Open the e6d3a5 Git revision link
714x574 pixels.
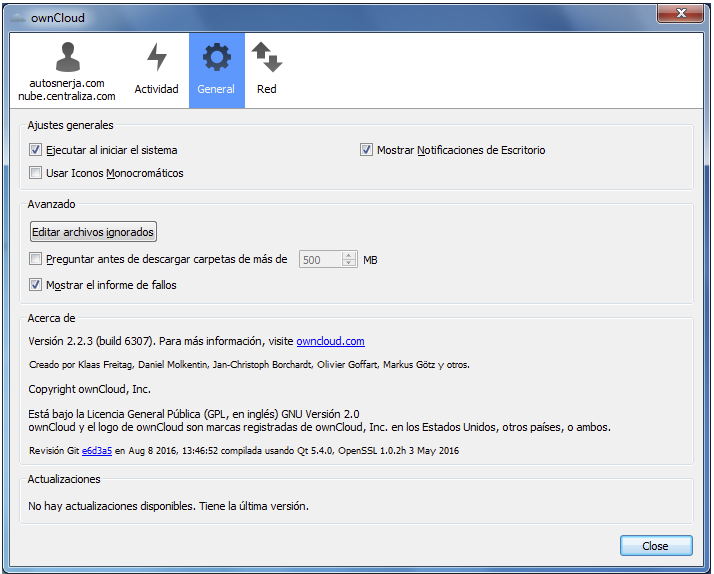tap(97, 451)
